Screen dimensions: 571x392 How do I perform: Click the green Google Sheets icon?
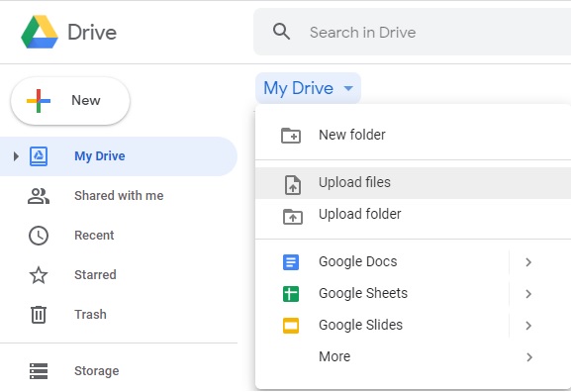pos(291,294)
